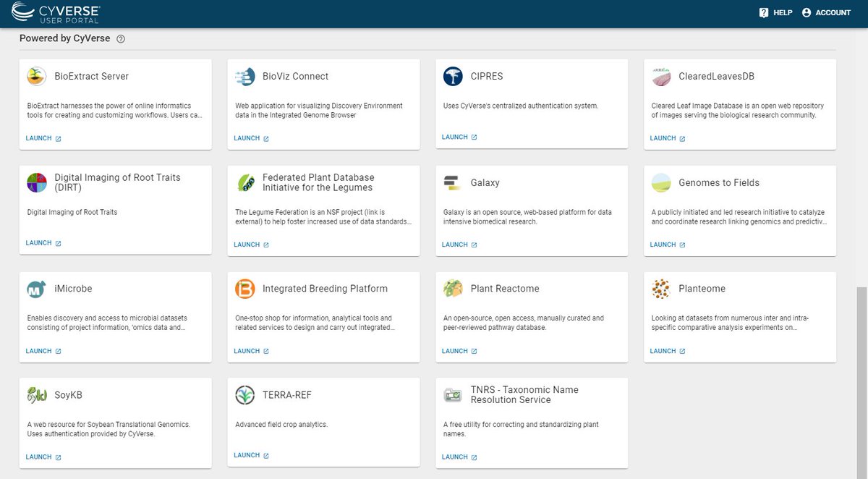The height and width of the screenshot is (479, 868).
Task: Click the TERRA-REF logo icon
Action: pos(245,395)
